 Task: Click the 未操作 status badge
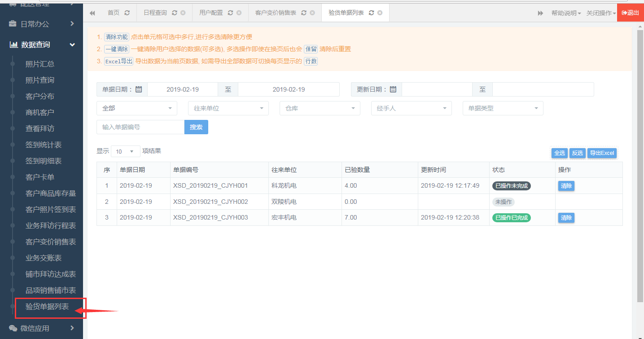504,202
